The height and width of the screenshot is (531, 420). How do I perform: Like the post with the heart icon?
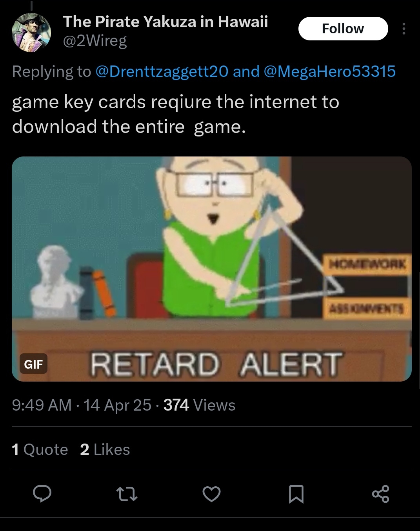(x=211, y=494)
